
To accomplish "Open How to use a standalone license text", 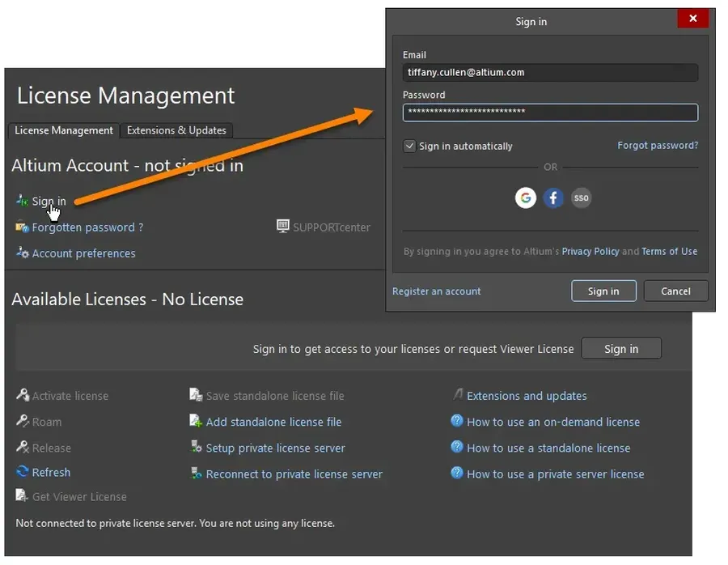I will pos(548,448).
